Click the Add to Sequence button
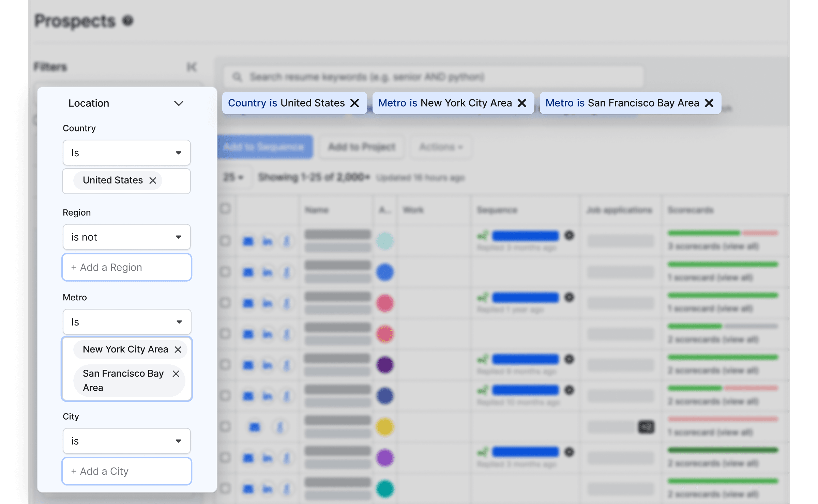This screenshot has height=504, width=818. click(265, 147)
